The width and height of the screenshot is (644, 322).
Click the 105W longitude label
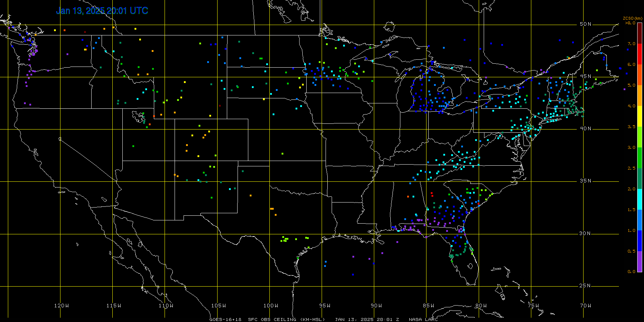tap(218, 306)
